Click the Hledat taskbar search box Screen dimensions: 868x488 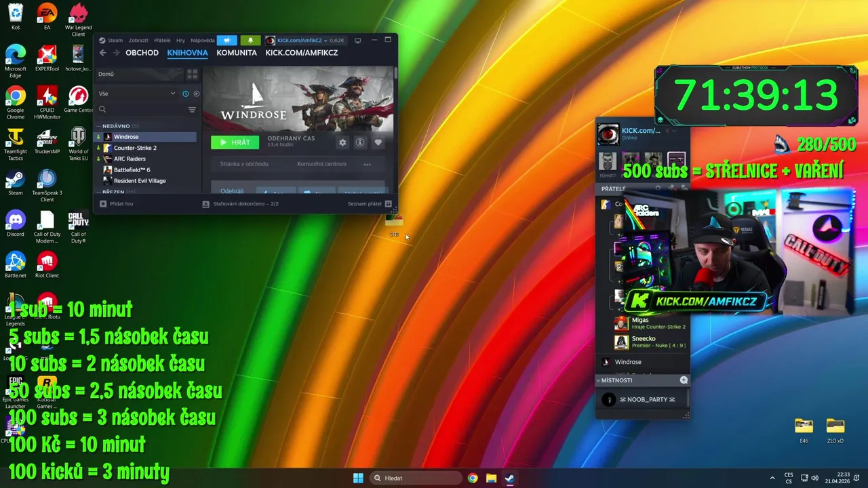(415, 478)
